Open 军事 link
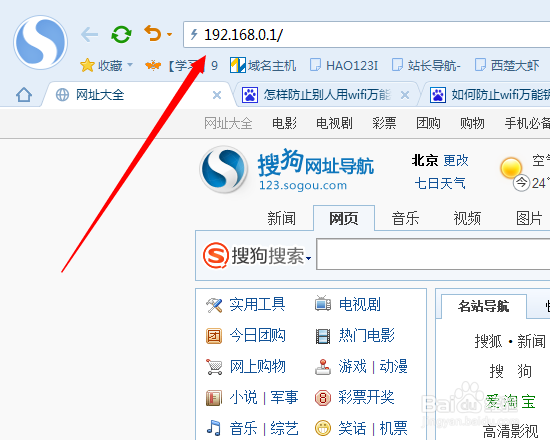 (x=284, y=397)
